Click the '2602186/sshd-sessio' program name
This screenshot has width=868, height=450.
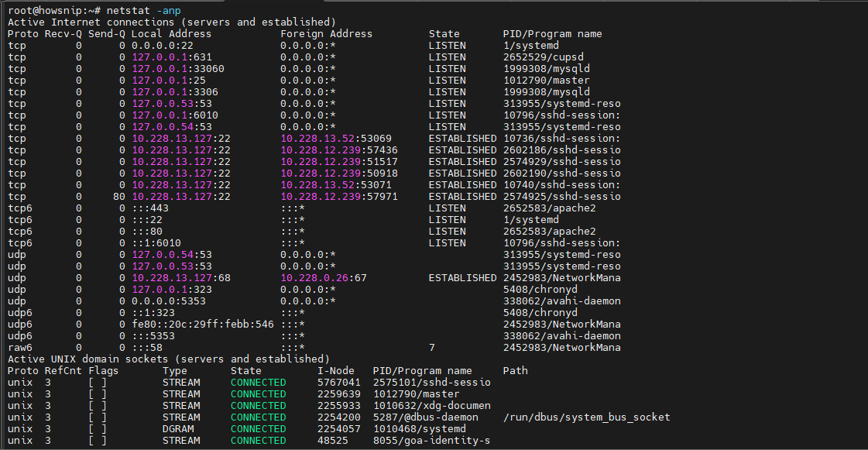pos(562,150)
